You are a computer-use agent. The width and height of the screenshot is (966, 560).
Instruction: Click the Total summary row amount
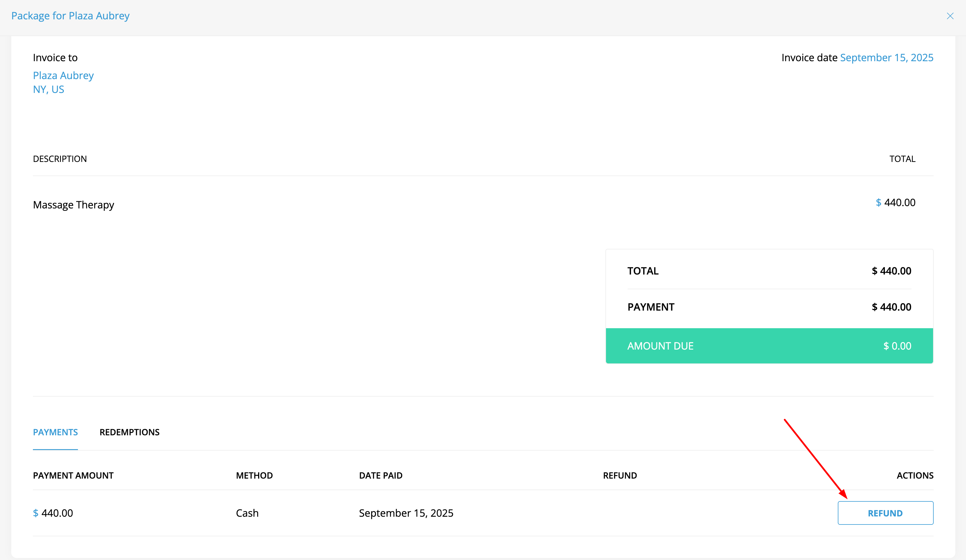(x=891, y=271)
